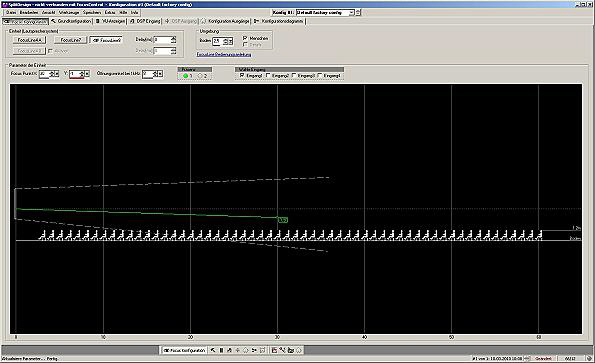Click Focus Punkt Y input field
This screenshot has width=595, height=363.
tap(74, 74)
